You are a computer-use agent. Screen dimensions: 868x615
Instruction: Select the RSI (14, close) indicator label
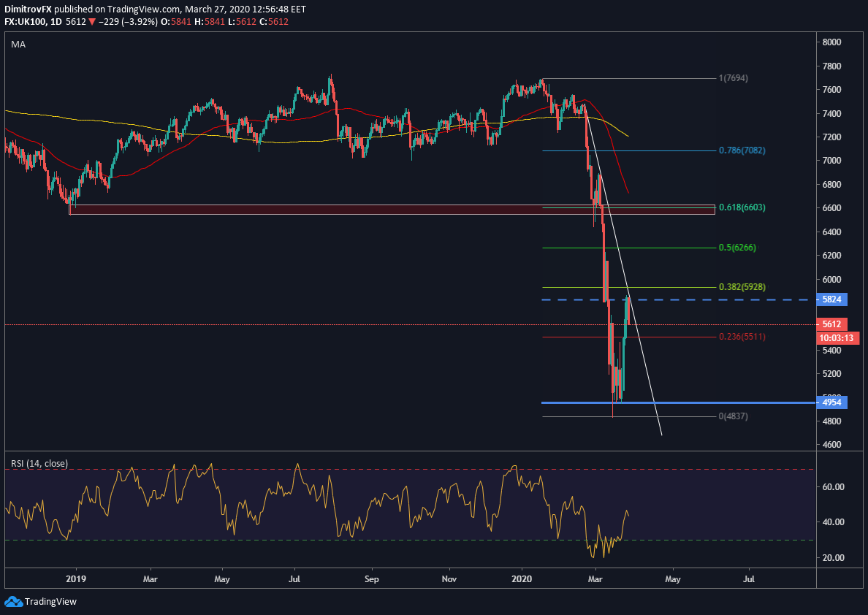click(x=39, y=463)
